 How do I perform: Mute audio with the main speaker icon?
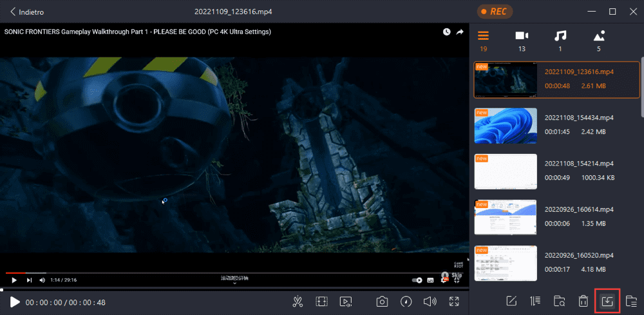tap(430, 302)
